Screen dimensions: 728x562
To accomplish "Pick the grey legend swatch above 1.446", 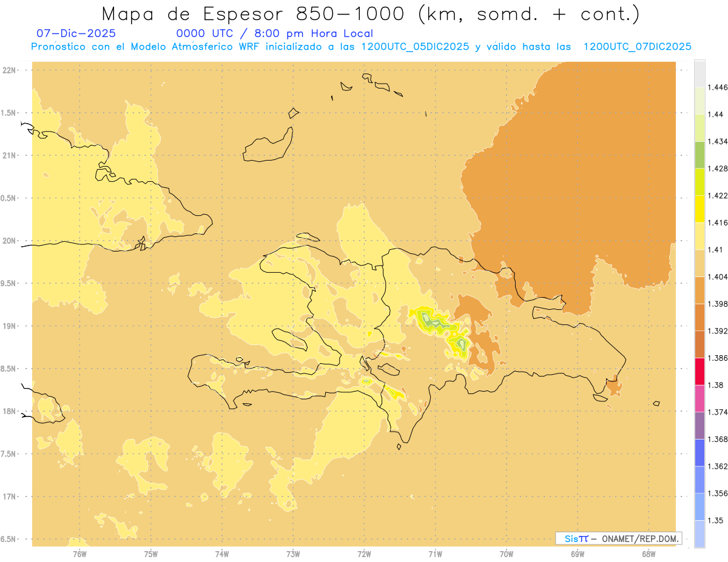I will pyautogui.click(x=699, y=73).
